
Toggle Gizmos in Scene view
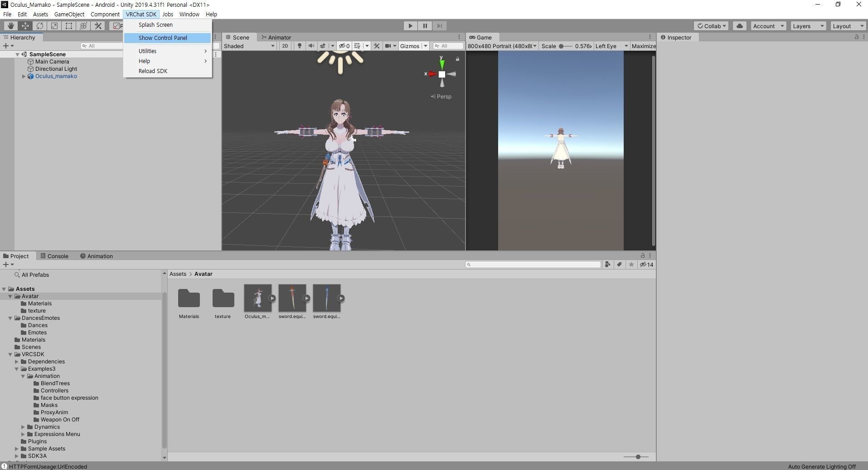pos(410,46)
